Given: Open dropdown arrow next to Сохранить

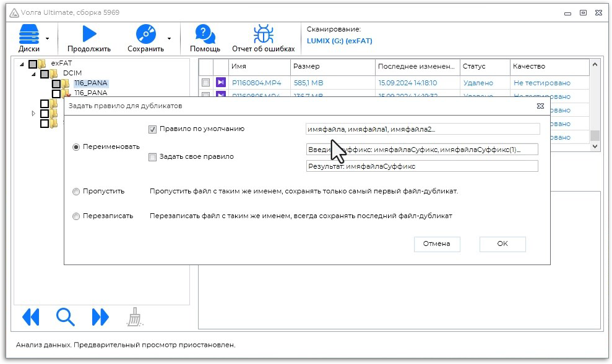Looking at the screenshot, I should tap(169, 38).
